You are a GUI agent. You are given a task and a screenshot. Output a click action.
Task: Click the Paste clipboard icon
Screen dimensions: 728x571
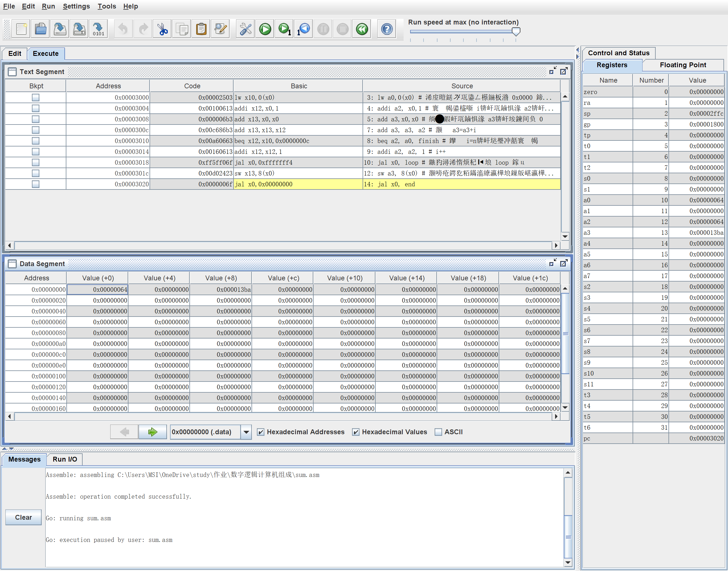[x=201, y=29]
